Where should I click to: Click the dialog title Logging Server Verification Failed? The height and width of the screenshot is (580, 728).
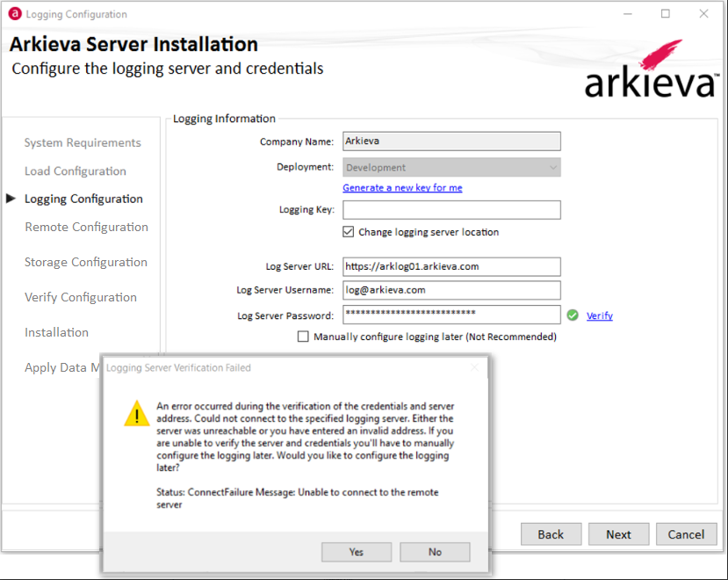coord(178,367)
